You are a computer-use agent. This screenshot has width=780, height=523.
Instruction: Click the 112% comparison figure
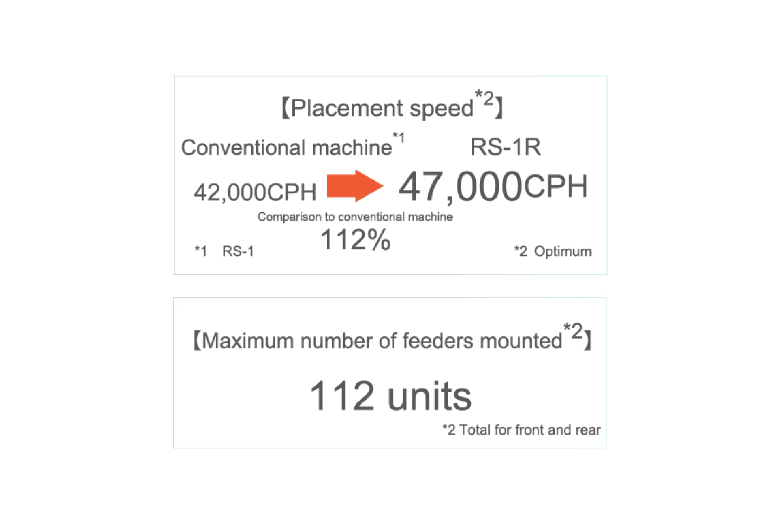coord(355,239)
